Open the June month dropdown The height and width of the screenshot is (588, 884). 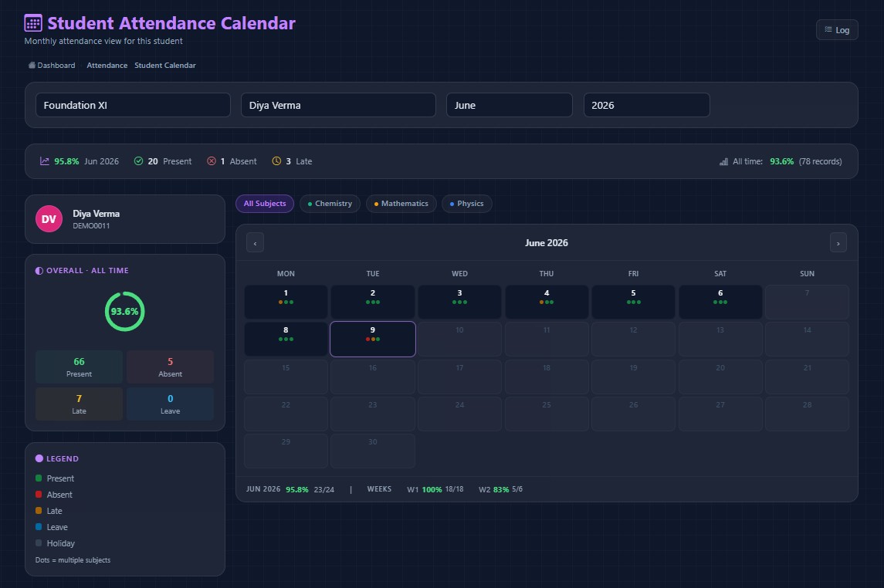point(509,105)
